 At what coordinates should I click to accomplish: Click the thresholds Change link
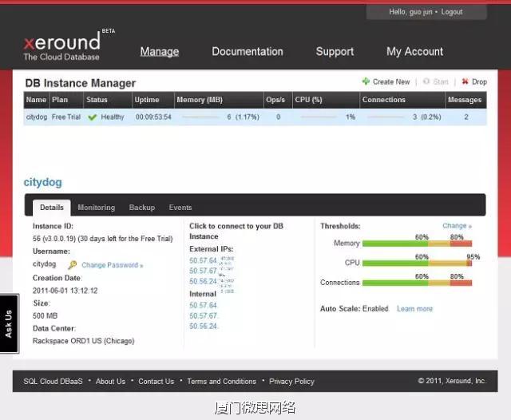tap(457, 226)
